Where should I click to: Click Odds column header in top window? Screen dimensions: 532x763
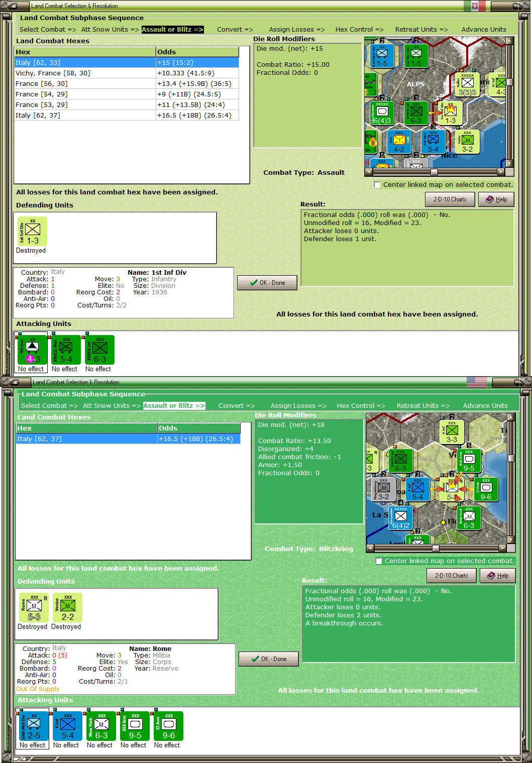197,52
